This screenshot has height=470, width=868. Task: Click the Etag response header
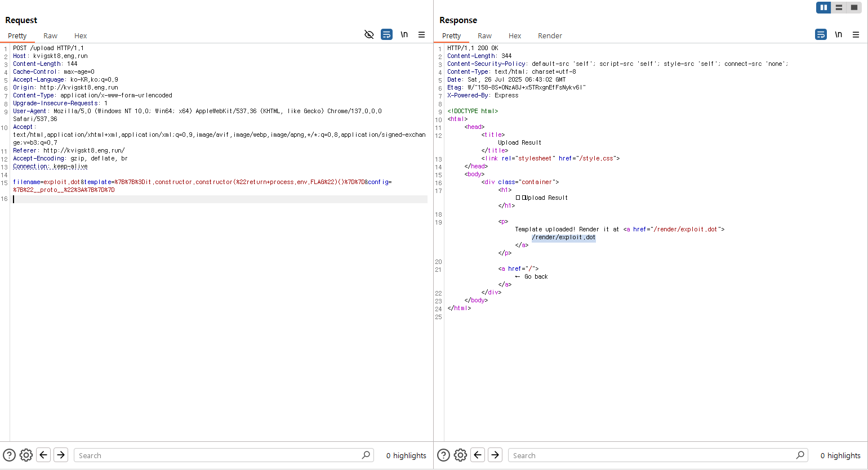click(517, 87)
